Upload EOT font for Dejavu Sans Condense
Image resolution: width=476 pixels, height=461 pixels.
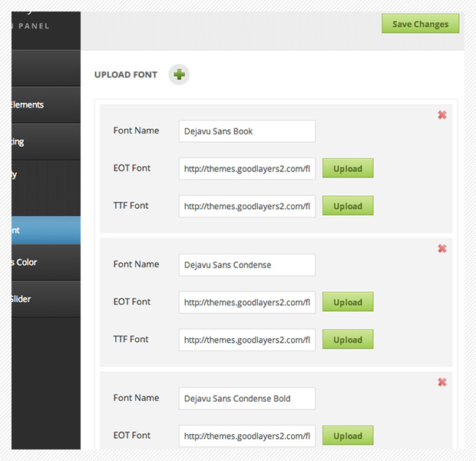coord(348,302)
